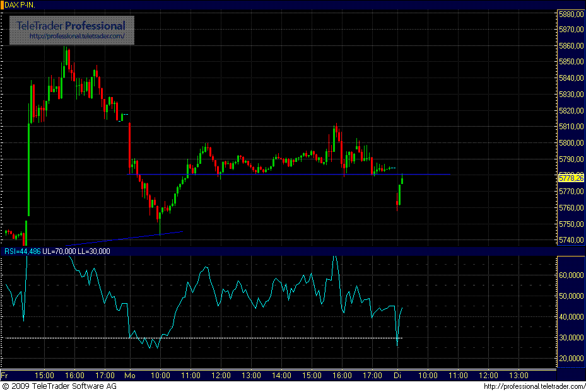
Task: Click the Fr label on the time axis
Action: [x=5, y=374]
